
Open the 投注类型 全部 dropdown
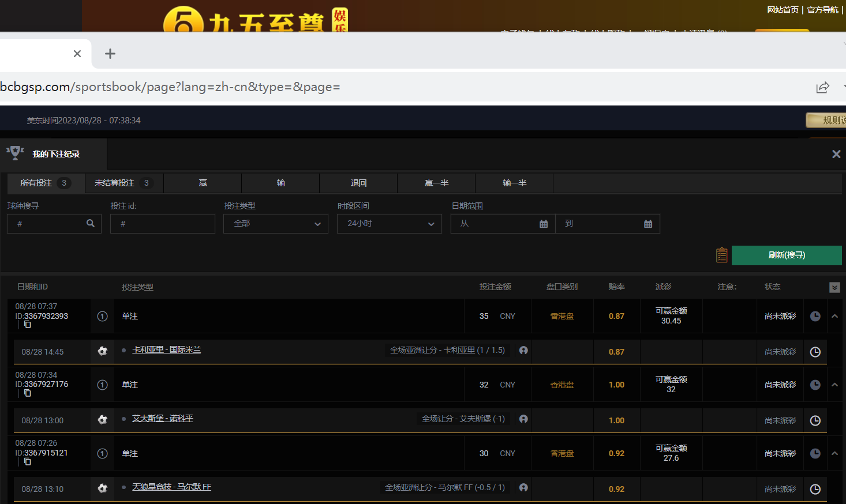coord(276,224)
